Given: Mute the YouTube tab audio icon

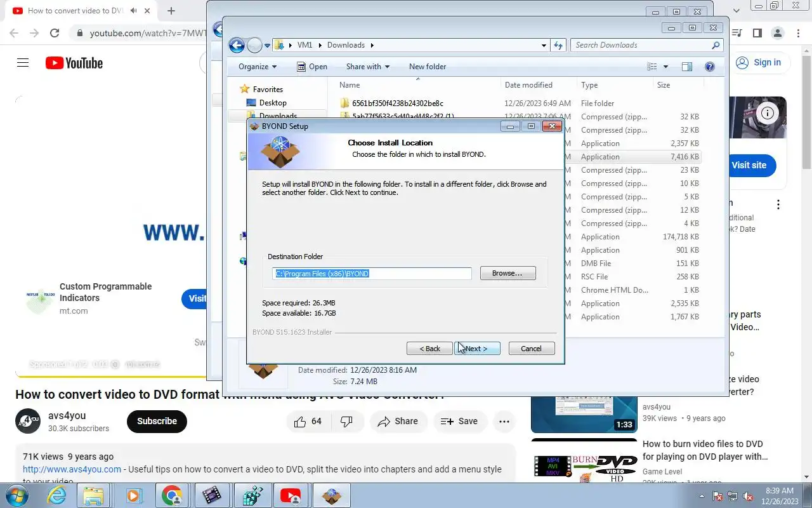Looking at the screenshot, I should pyautogui.click(x=134, y=11).
